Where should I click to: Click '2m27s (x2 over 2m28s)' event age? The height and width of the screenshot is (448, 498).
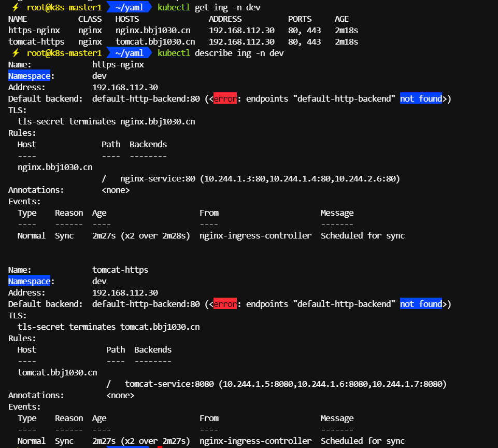click(x=141, y=236)
